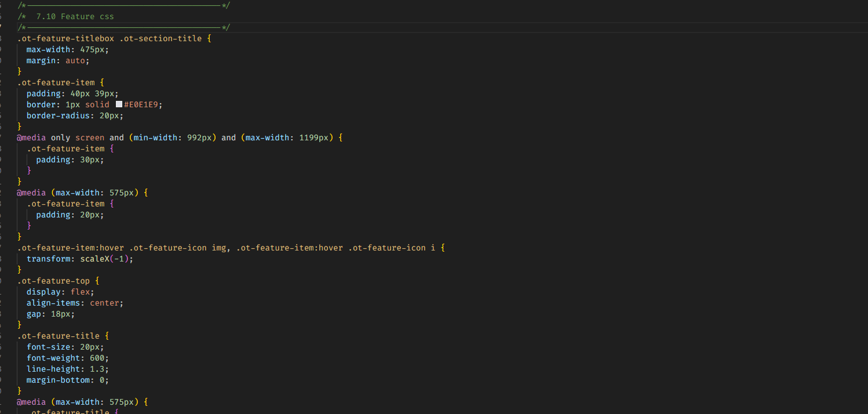The width and height of the screenshot is (868, 414).
Task: Click the 'line-height: 1.3' declaration
Action: click(x=68, y=369)
